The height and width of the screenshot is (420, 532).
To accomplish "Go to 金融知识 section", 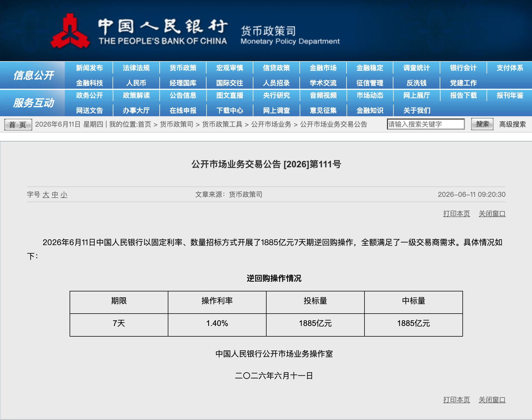I will click(370, 111).
